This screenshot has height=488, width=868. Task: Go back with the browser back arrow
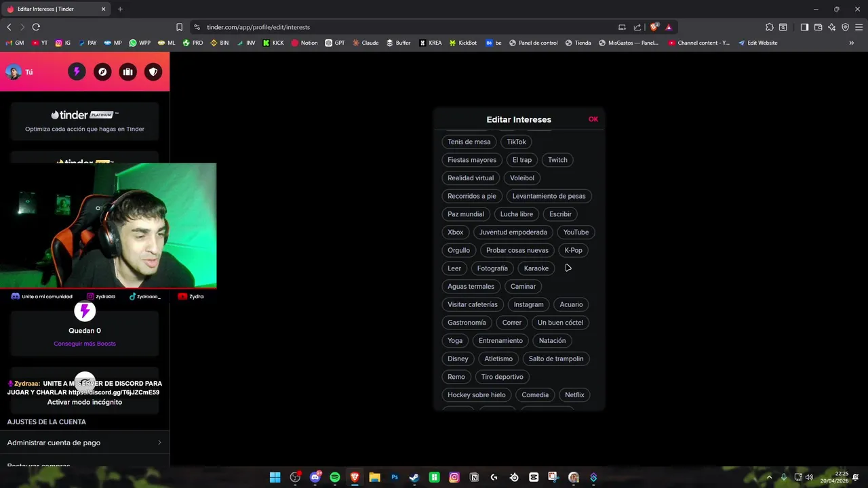[x=9, y=27]
